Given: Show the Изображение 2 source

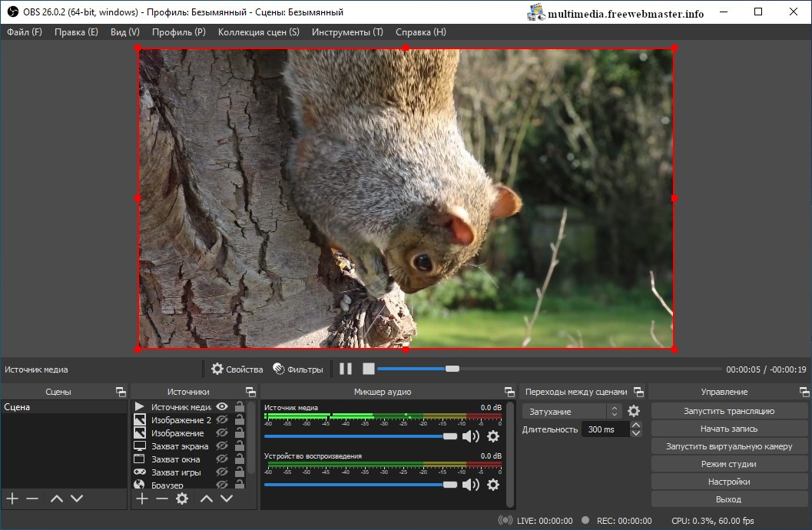Looking at the screenshot, I should (222, 419).
